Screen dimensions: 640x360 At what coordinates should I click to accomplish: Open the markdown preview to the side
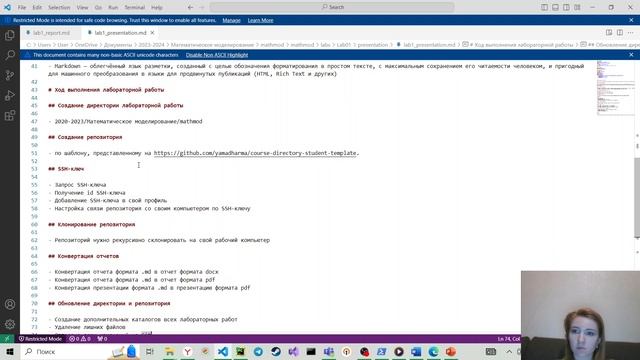tap(609, 33)
